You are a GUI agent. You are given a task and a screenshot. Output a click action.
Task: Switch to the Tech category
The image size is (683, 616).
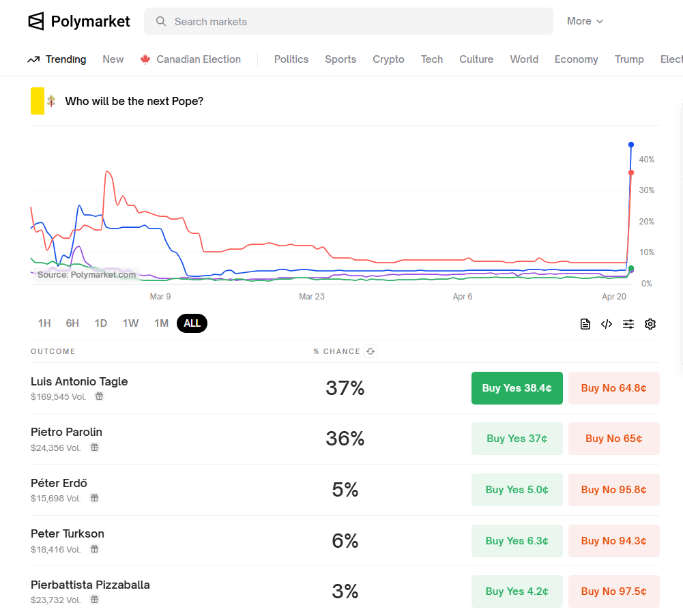[x=432, y=59]
